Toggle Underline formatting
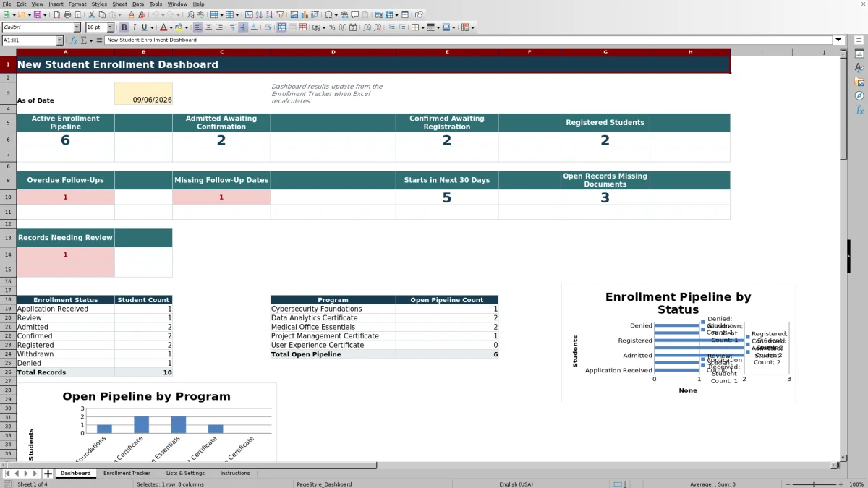 point(144,27)
